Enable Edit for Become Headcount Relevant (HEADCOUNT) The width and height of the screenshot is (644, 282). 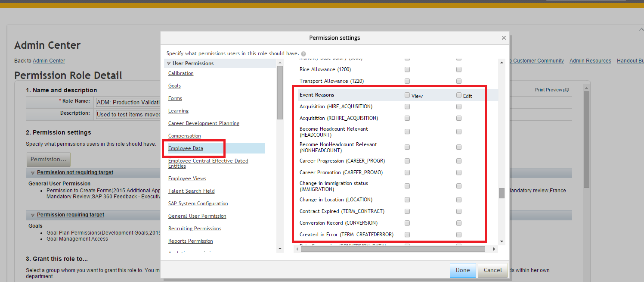coord(459,132)
